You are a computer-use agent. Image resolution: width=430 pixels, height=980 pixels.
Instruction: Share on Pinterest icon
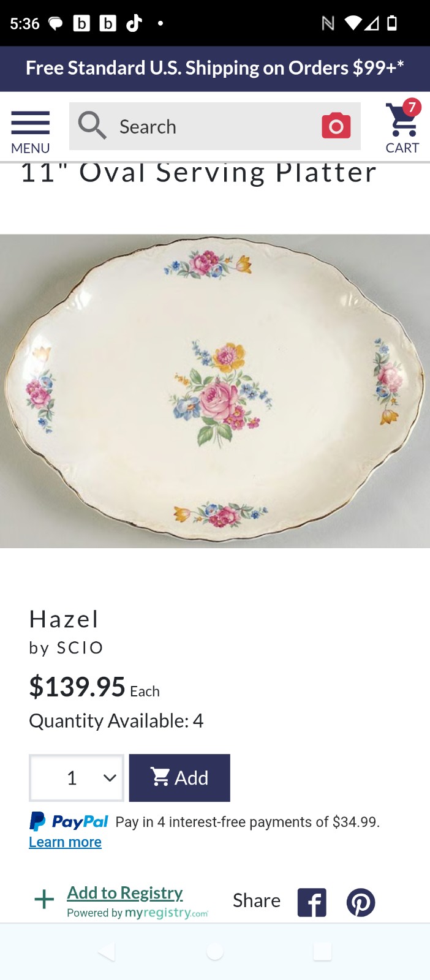361,902
